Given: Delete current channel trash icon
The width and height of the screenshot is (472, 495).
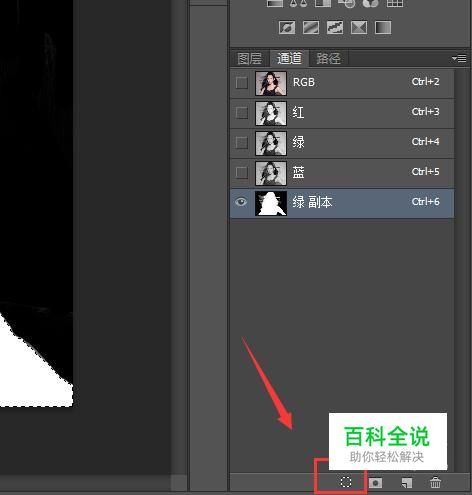Looking at the screenshot, I should point(435,482).
